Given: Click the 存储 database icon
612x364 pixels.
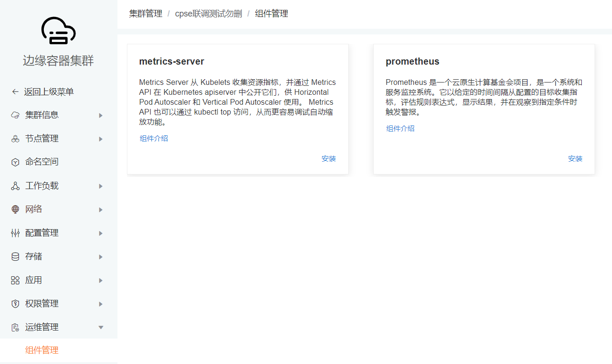Looking at the screenshot, I should 16,256.
